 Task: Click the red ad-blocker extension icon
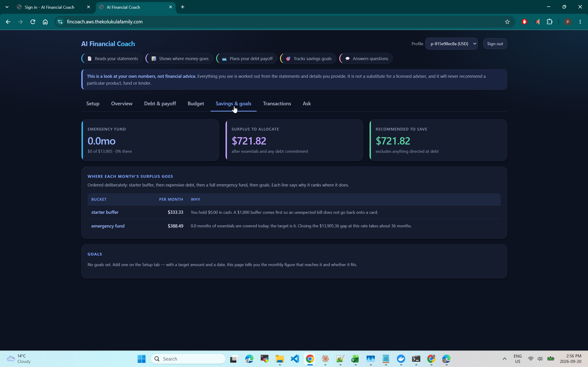click(524, 22)
